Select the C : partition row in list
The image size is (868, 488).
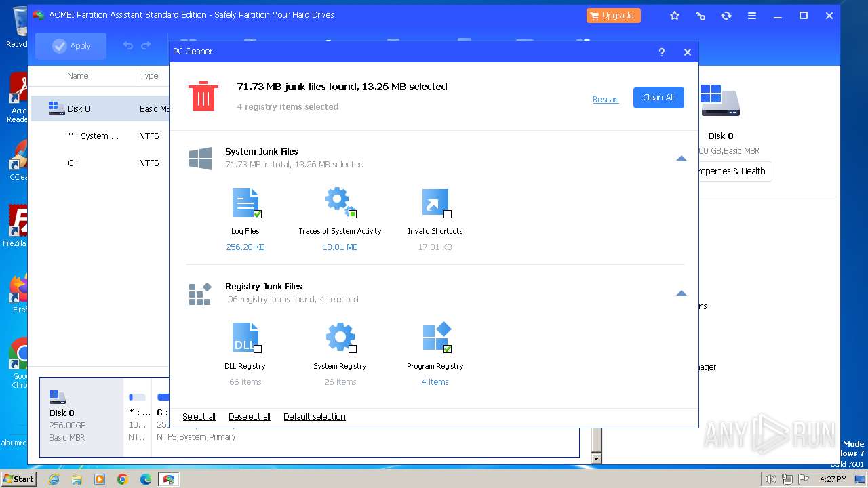click(100, 163)
